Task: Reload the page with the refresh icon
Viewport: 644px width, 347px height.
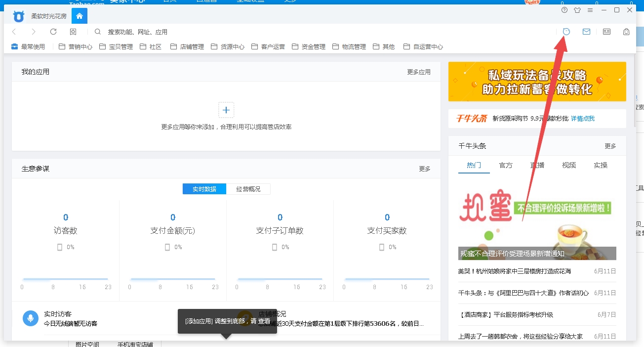Action: point(53,32)
